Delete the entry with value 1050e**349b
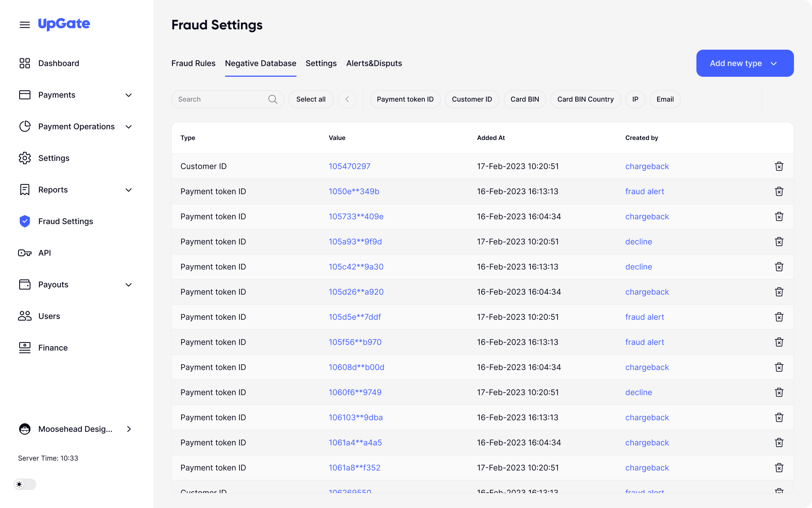812x508 pixels. pyautogui.click(x=779, y=192)
